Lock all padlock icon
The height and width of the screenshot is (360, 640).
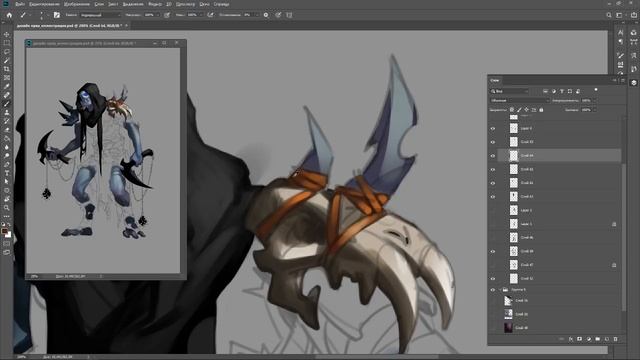point(541,110)
